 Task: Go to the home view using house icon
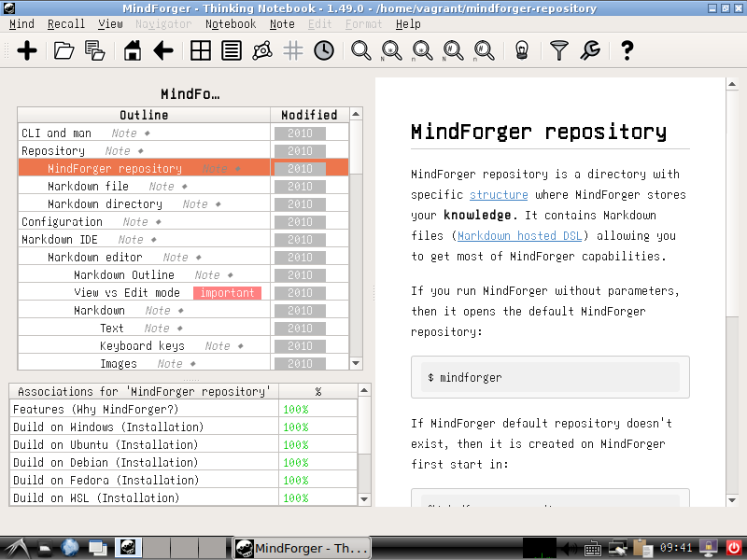(133, 50)
